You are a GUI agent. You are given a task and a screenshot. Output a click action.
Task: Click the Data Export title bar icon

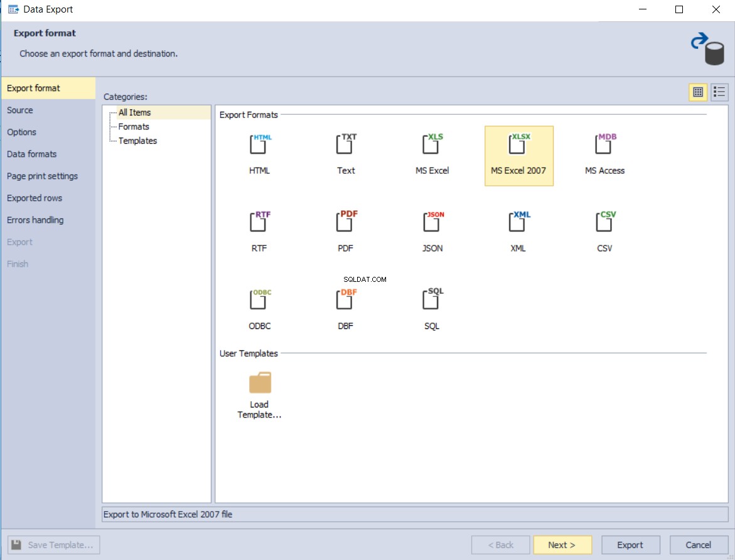pos(14,9)
